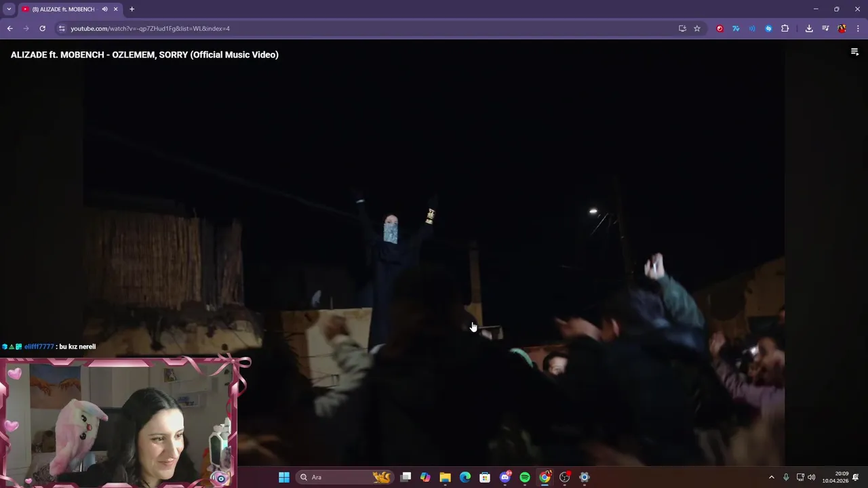Open the 7TV extension icon

coord(736,28)
